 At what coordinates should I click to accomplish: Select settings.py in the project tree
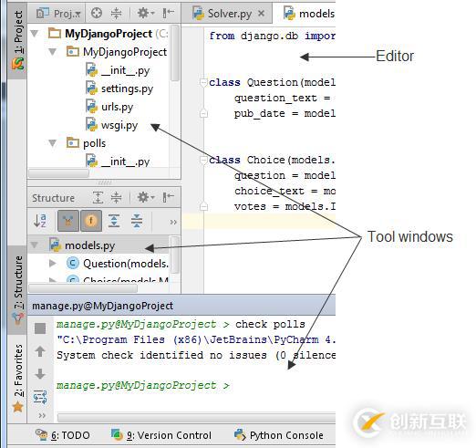(127, 89)
